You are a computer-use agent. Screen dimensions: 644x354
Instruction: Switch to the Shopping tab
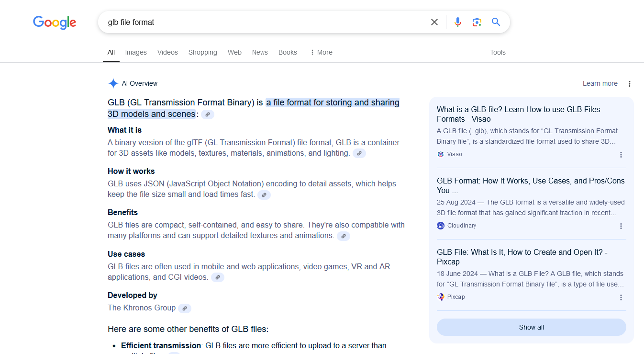coord(203,52)
